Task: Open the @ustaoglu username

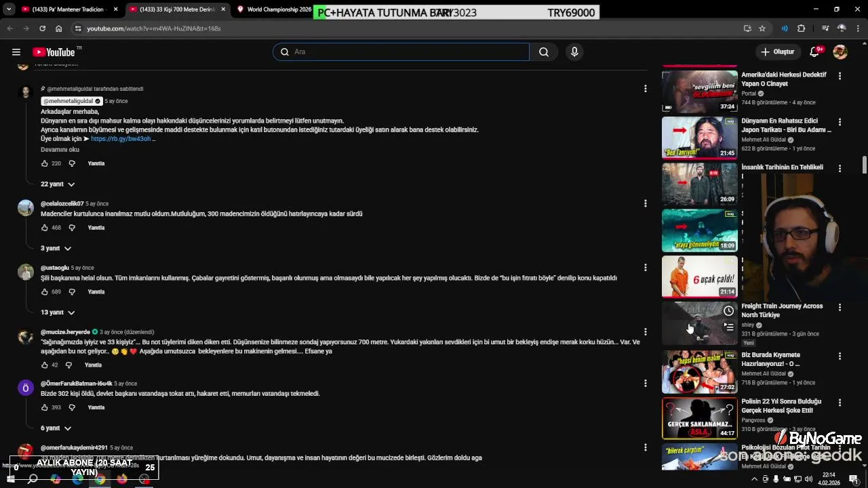Action: point(55,268)
